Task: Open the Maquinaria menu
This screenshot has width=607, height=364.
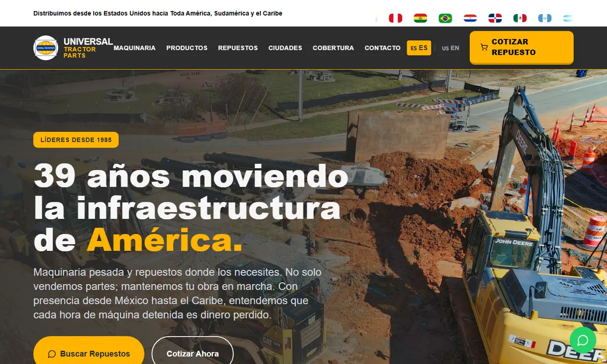Action: coord(135,48)
